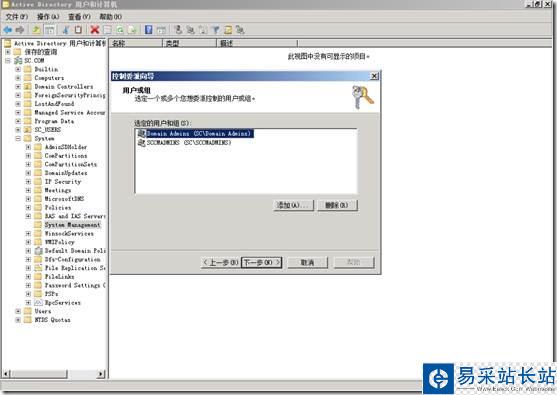
Task: Select AdminSDHolder tree folder
Action: tap(66, 147)
